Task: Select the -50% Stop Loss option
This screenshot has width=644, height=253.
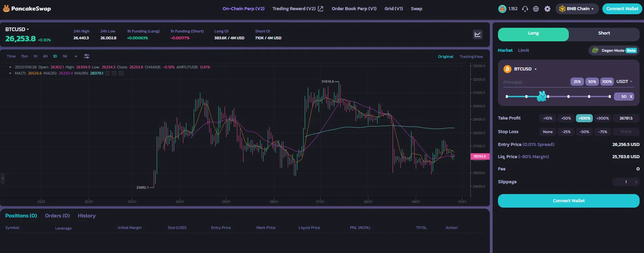Action: pyautogui.click(x=584, y=132)
